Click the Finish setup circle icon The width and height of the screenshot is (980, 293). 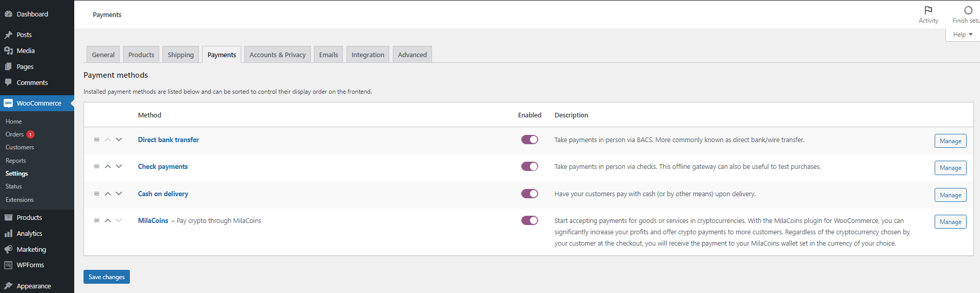[968, 10]
